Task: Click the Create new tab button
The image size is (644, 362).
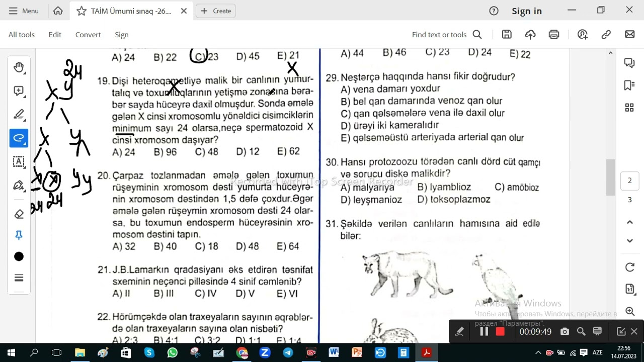Action: click(216, 11)
